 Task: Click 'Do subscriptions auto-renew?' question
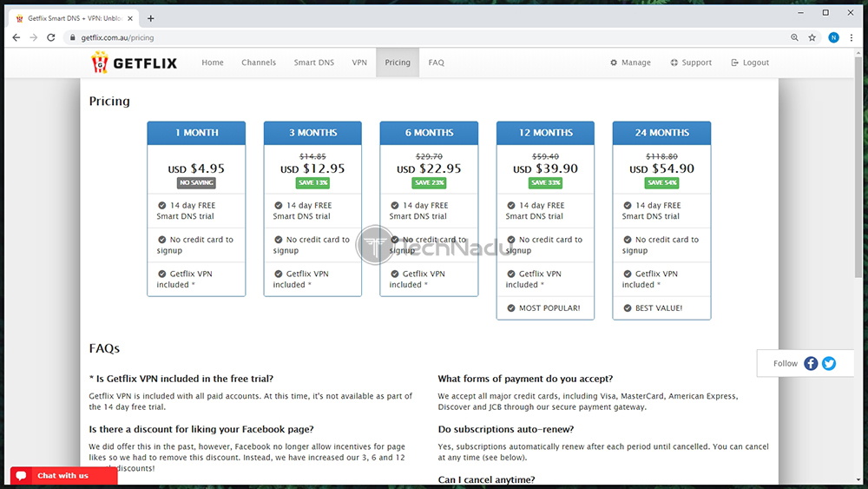(506, 429)
